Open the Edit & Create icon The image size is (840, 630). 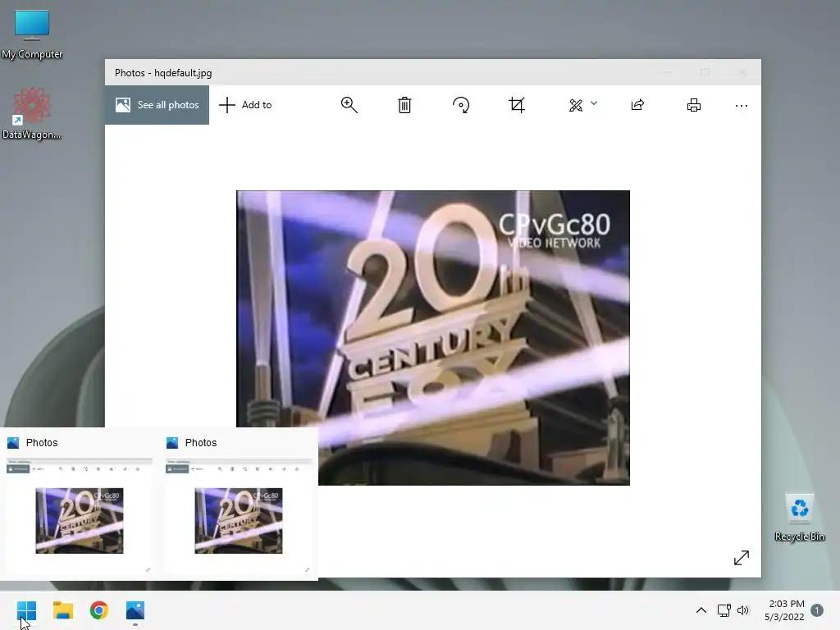point(576,106)
